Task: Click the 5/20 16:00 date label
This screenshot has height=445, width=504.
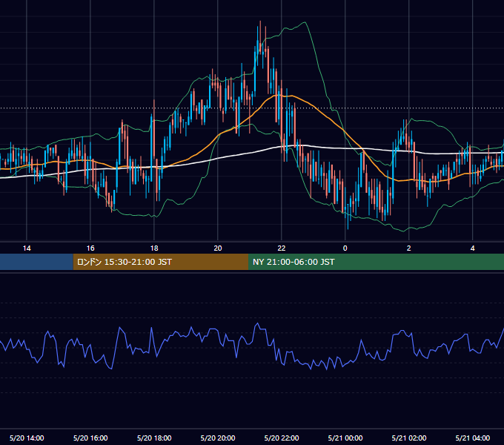Action: click(90, 438)
